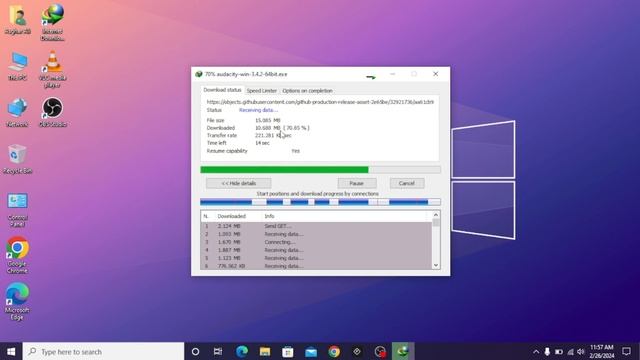Image resolution: width=640 pixels, height=360 pixels.
Task: Click the microphone tray icon
Action: click(547, 352)
